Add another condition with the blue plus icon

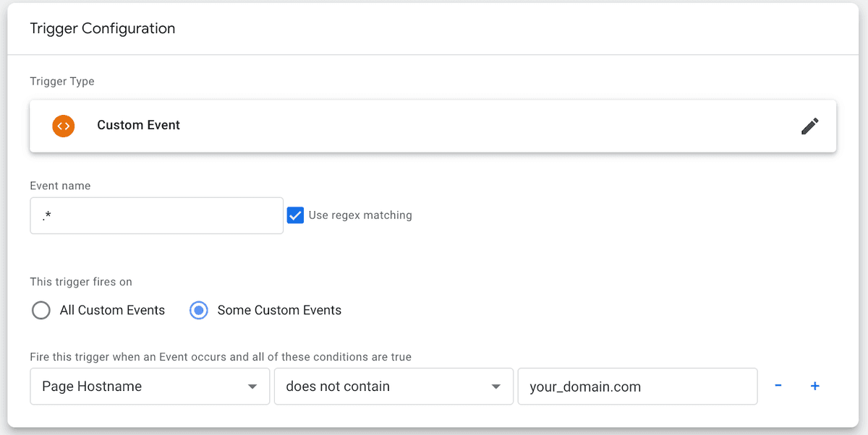click(814, 386)
